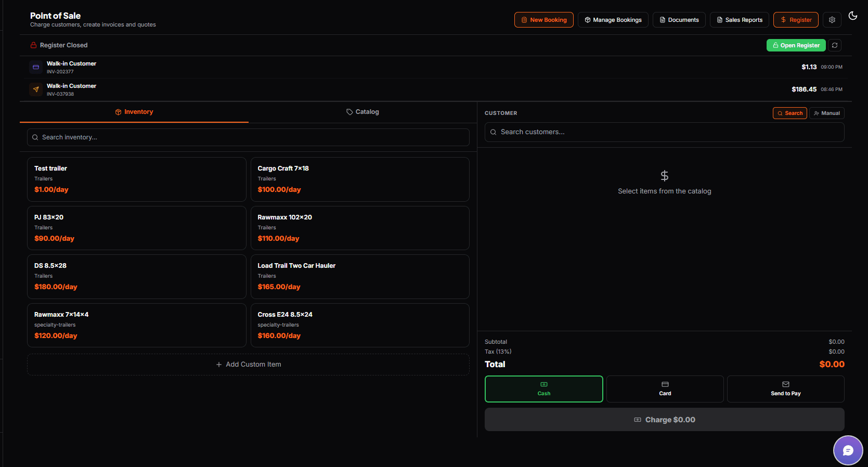
Task: Open Manage Bookings
Action: pyautogui.click(x=613, y=20)
